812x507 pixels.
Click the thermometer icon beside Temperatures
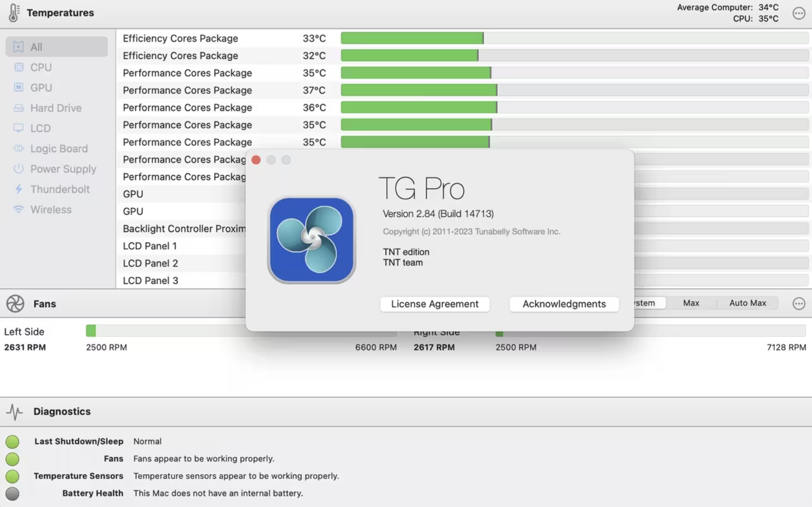click(14, 13)
